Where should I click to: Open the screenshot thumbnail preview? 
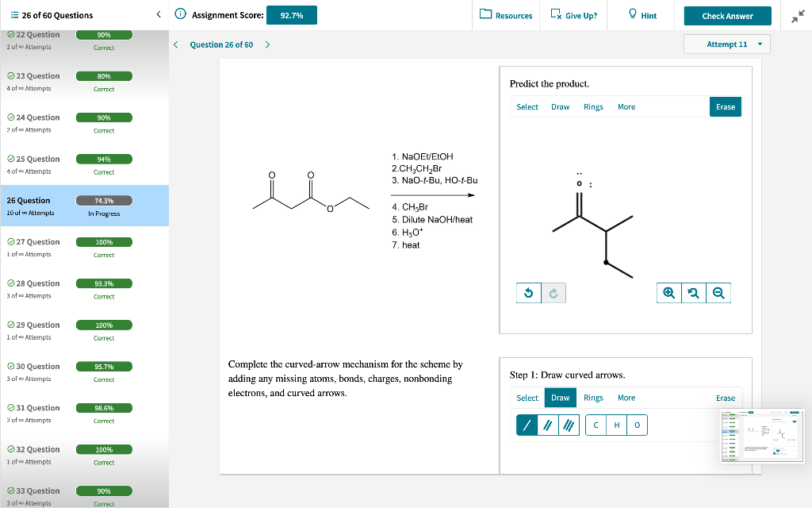(x=761, y=435)
